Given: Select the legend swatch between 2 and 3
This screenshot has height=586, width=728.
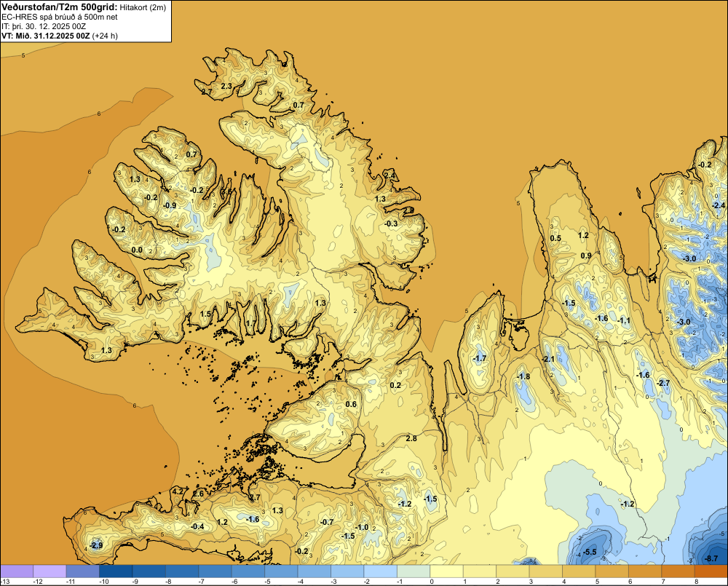Looking at the screenshot, I should (x=513, y=571).
